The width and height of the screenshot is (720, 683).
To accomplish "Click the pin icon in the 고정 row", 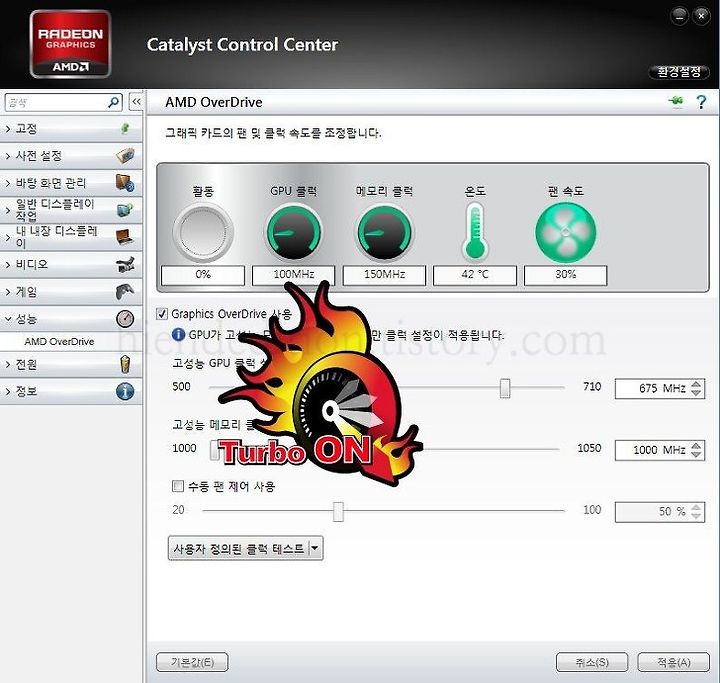I will [125, 129].
